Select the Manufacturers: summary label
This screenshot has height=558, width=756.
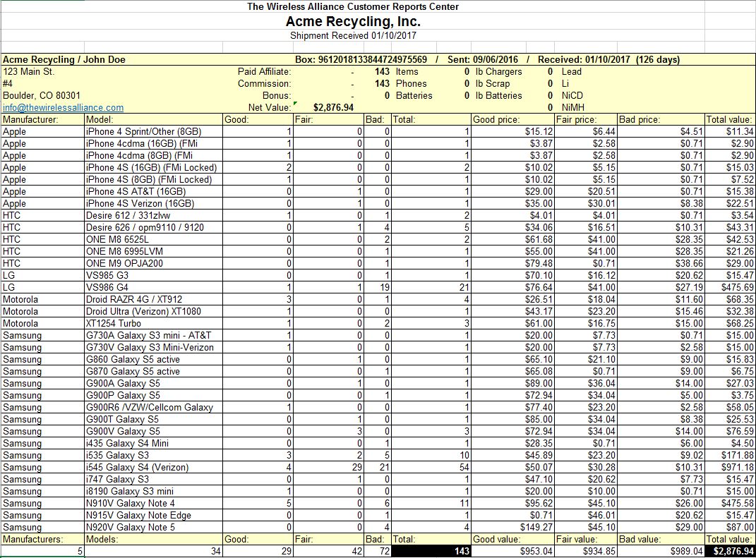click(x=42, y=539)
